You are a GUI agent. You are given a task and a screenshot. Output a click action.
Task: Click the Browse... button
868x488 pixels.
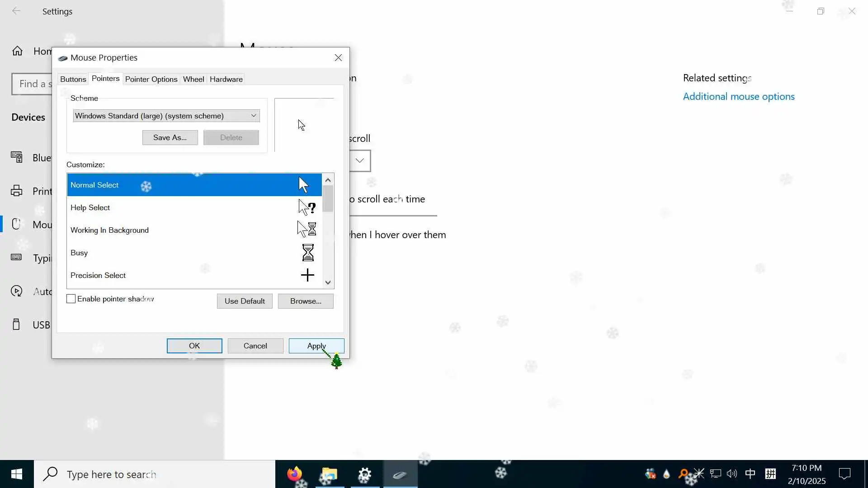pos(306,301)
